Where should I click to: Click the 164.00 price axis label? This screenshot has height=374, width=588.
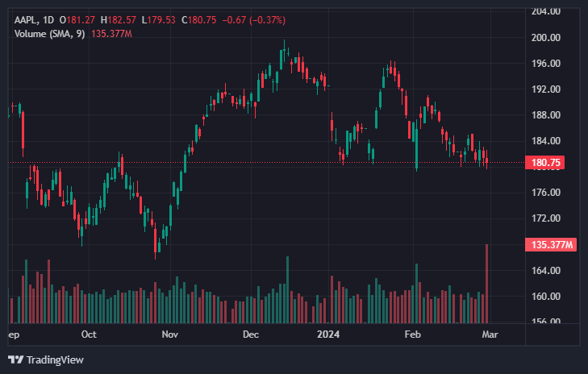tap(545, 270)
